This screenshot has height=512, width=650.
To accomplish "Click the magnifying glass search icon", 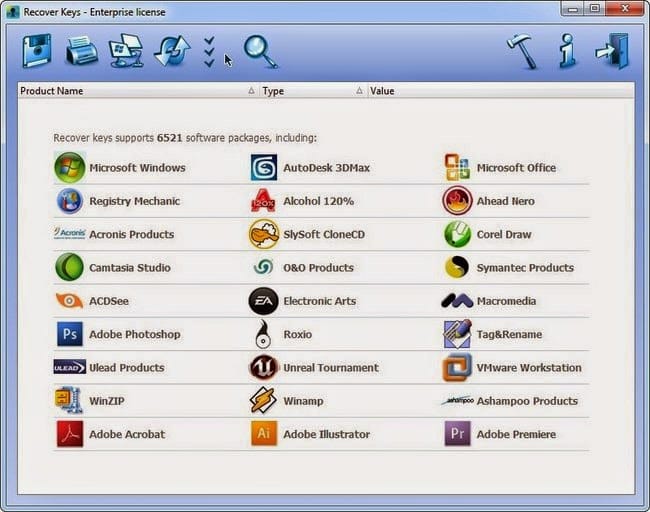I will (x=260, y=51).
